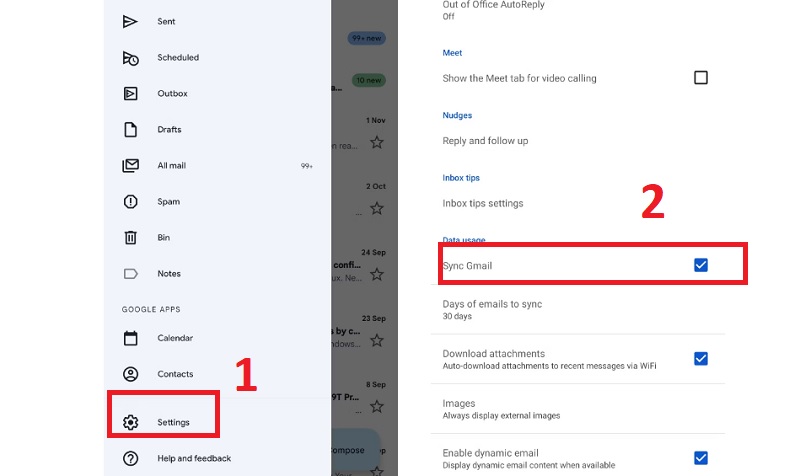Enable Show the Meet tab checkbox
Image resolution: width=800 pixels, height=476 pixels.
[x=701, y=78]
